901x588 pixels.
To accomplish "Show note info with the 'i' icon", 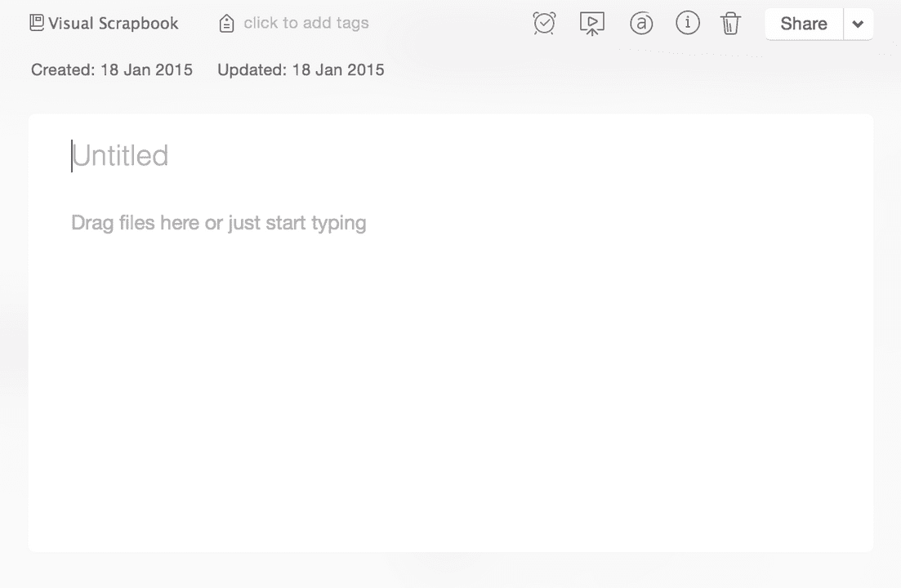I will point(688,24).
